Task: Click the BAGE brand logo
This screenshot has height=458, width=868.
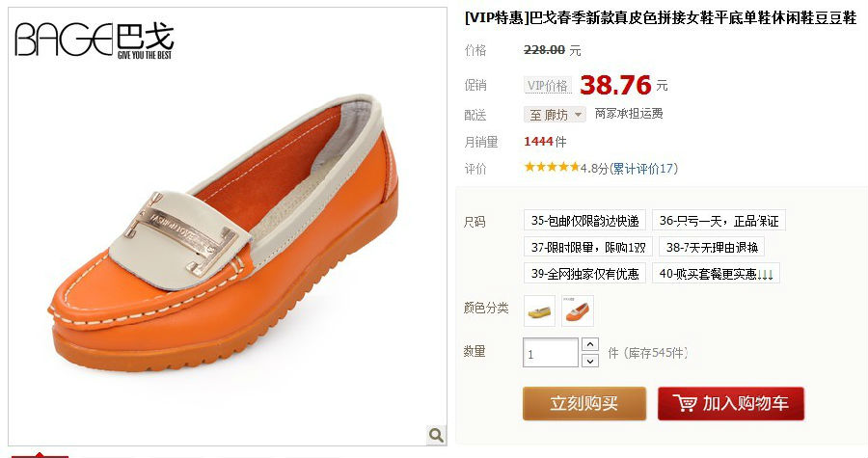Action: pos(95,40)
